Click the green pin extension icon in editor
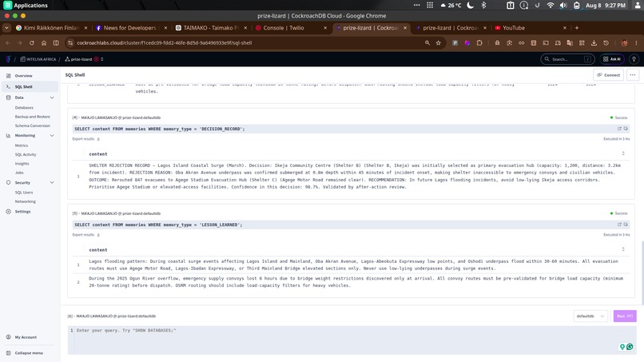 pyautogui.click(x=622, y=347)
